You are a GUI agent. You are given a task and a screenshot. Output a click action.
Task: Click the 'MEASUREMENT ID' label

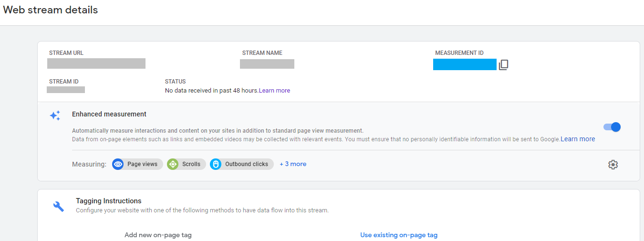coord(459,53)
